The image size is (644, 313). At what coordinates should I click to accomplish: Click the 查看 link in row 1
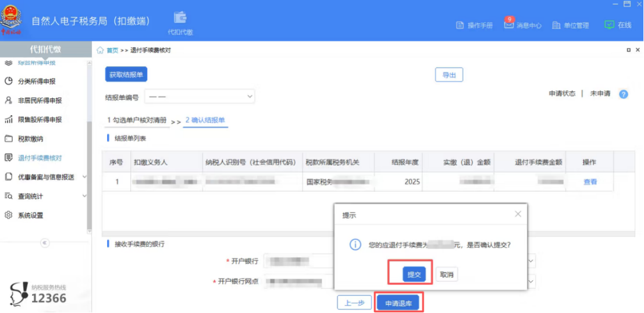coord(590,182)
